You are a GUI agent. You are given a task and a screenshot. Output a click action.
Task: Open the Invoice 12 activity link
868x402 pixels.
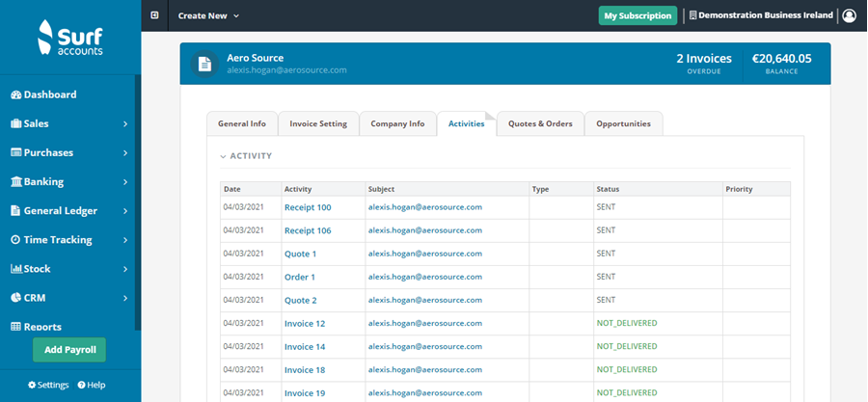tap(305, 324)
